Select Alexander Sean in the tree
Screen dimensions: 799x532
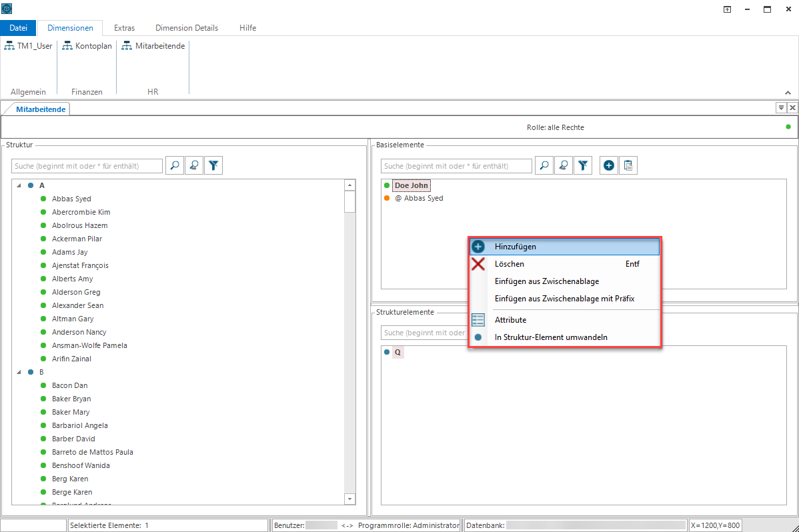tap(77, 305)
